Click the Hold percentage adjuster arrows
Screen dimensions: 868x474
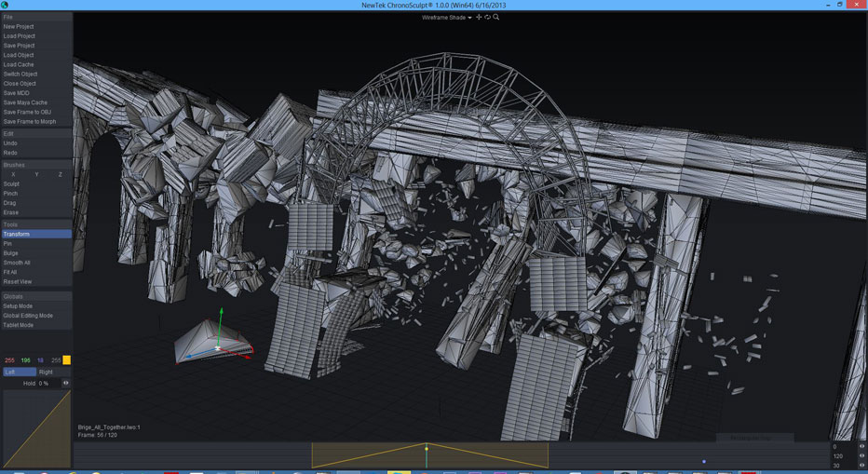tap(66, 383)
